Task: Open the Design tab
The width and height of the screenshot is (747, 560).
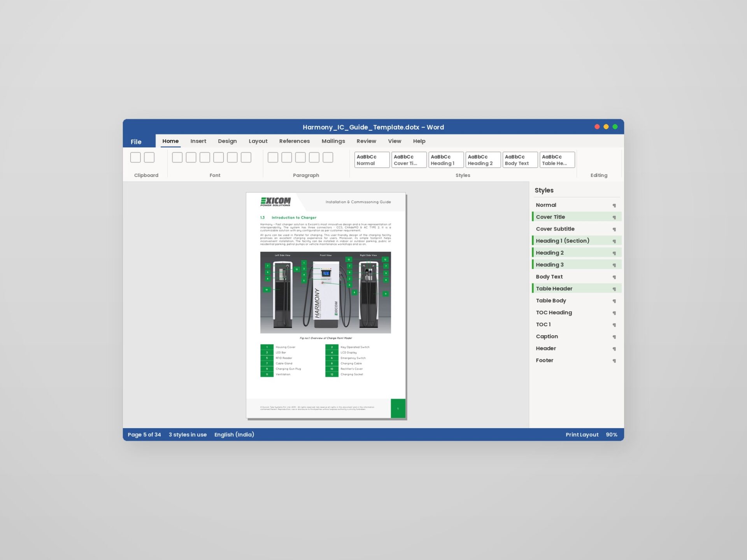Action: click(x=227, y=141)
